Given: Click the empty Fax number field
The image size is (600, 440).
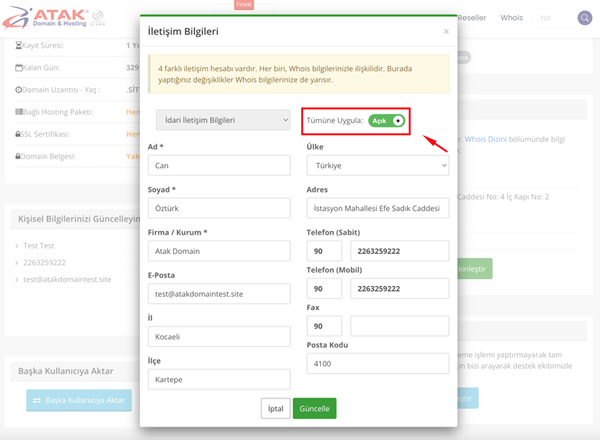Looking at the screenshot, I should click(x=399, y=326).
